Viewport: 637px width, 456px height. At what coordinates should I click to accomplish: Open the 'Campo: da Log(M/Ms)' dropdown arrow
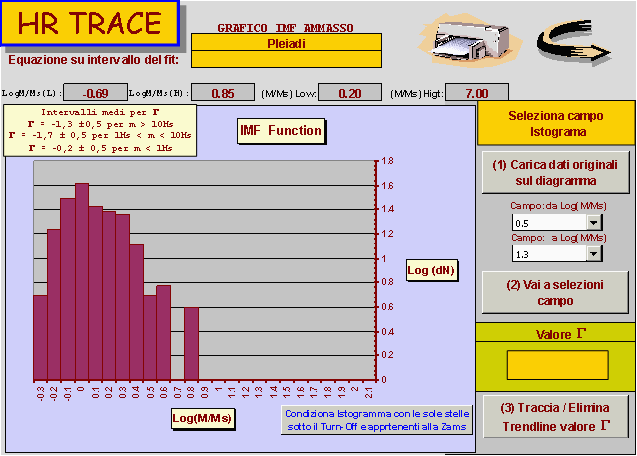coord(594,223)
